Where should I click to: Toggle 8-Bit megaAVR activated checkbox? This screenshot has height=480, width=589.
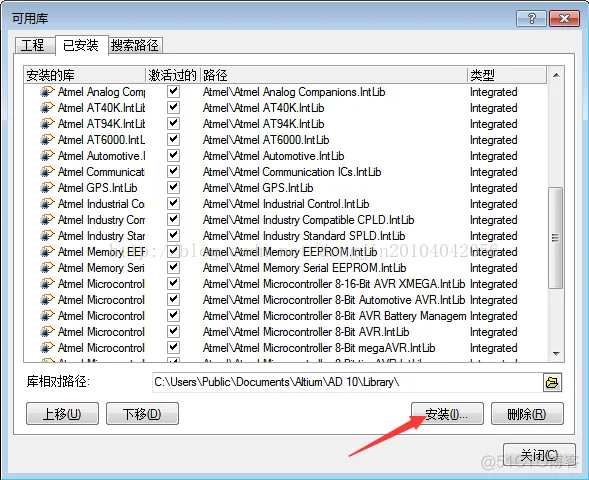(x=173, y=347)
